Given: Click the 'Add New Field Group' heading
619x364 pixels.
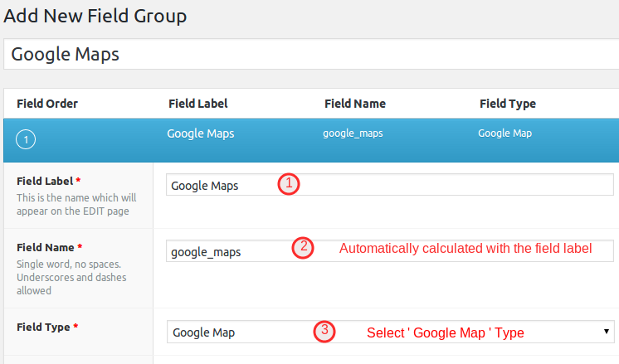Looking at the screenshot, I should [x=95, y=17].
